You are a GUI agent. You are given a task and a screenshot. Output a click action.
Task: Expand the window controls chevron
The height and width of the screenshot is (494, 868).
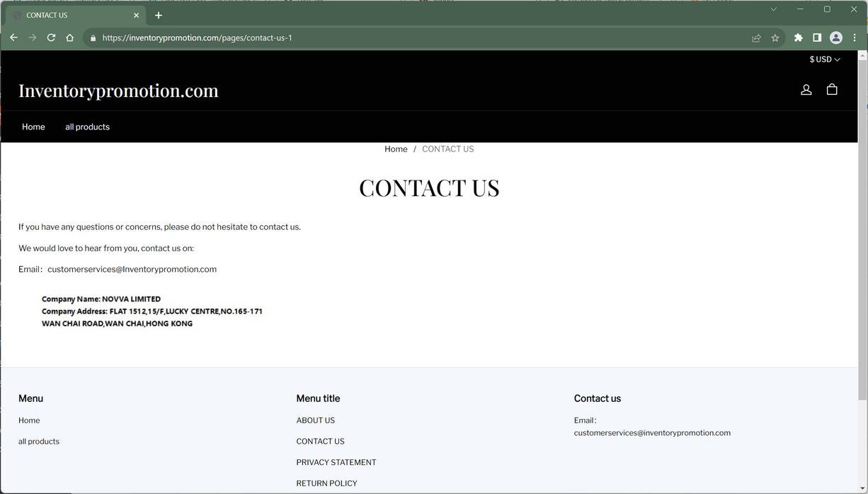point(773,9)
